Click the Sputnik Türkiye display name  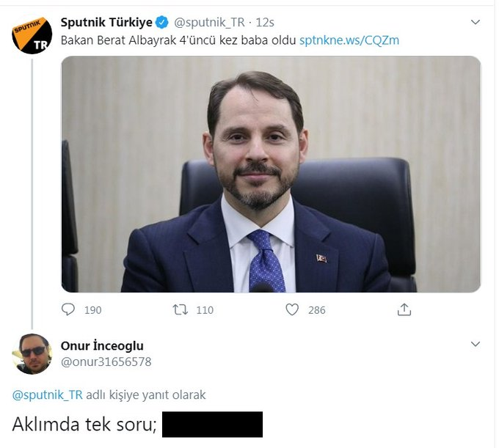[106, 23]
